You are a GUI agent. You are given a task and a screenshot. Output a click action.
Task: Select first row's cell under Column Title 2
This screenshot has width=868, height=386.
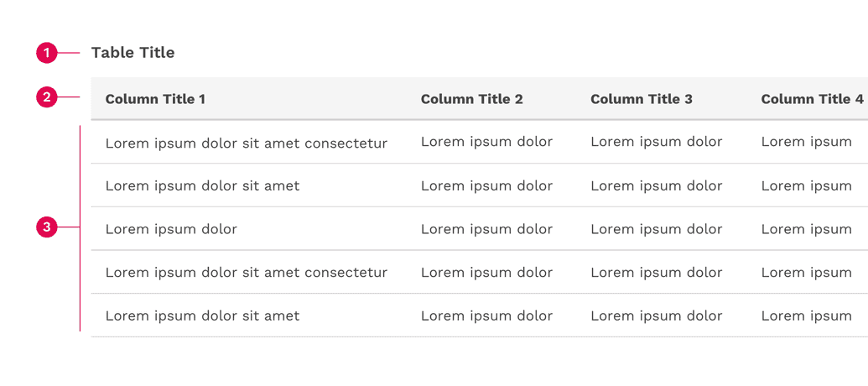pos(486,142)
